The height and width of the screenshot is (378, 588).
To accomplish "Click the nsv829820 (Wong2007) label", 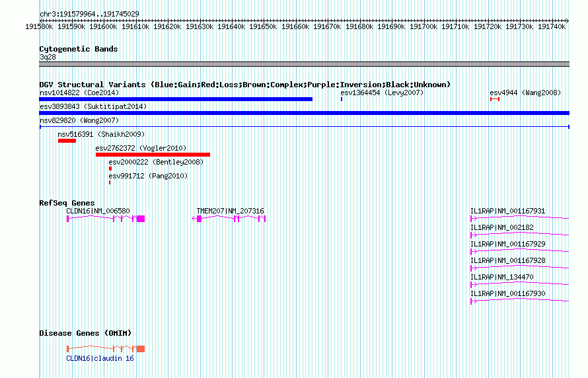I will (x=79, y=120).
